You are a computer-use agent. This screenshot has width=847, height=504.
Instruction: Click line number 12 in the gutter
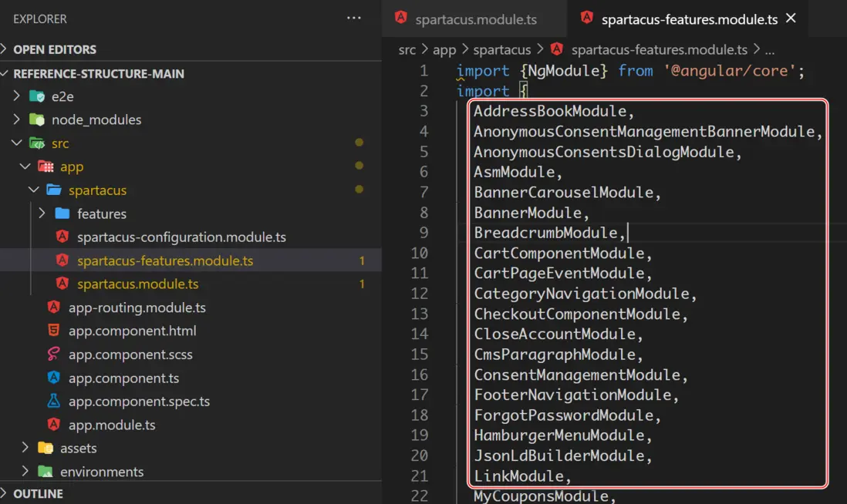[x=419, y=294]
